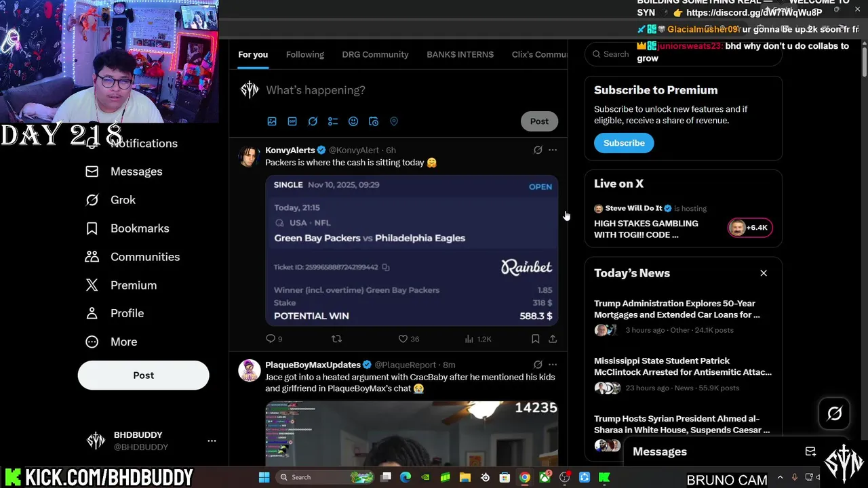Image resolution: width=868 pixels, height=488 pixels.
Task: Open the Xbox app on the taskbar
Action: pyautogui.click(x=545, y=477)
